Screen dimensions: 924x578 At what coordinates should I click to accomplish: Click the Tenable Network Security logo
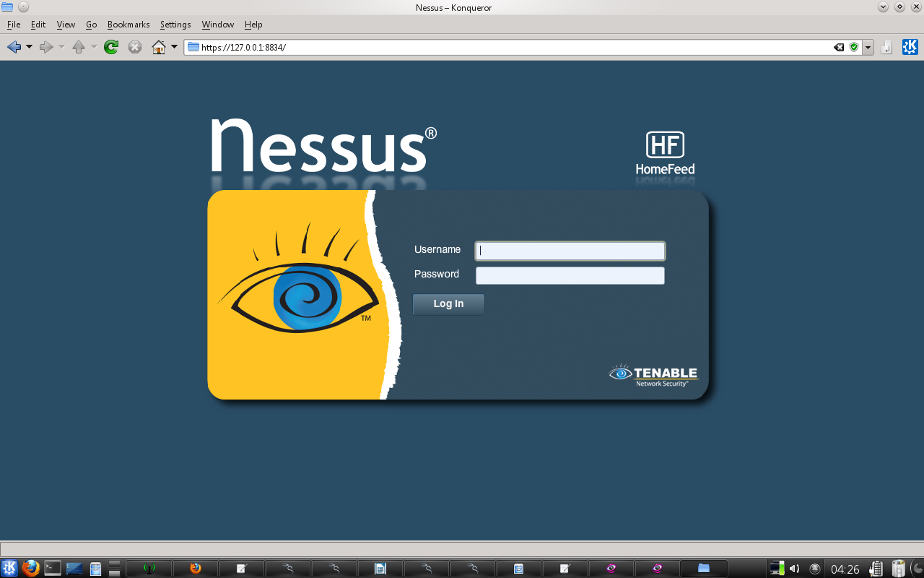[654, 375]
